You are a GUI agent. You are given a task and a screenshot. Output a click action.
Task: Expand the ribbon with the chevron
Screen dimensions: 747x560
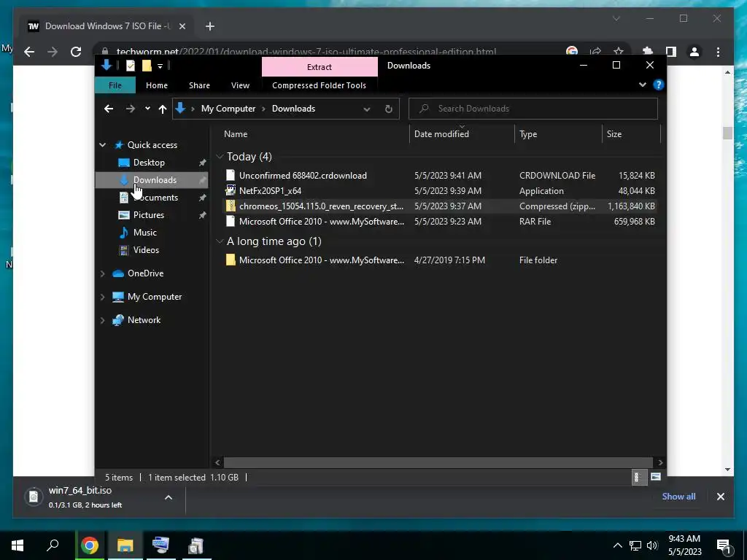642,85
